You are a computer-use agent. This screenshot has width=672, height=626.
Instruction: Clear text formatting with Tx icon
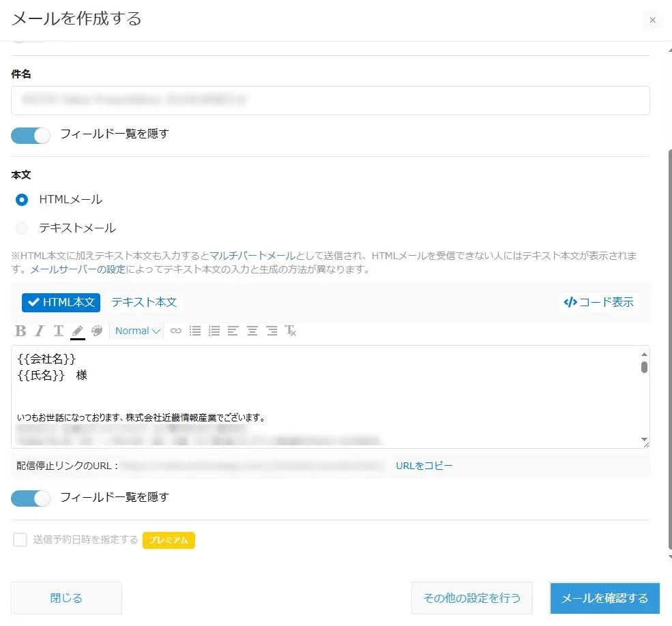[291, 331]
